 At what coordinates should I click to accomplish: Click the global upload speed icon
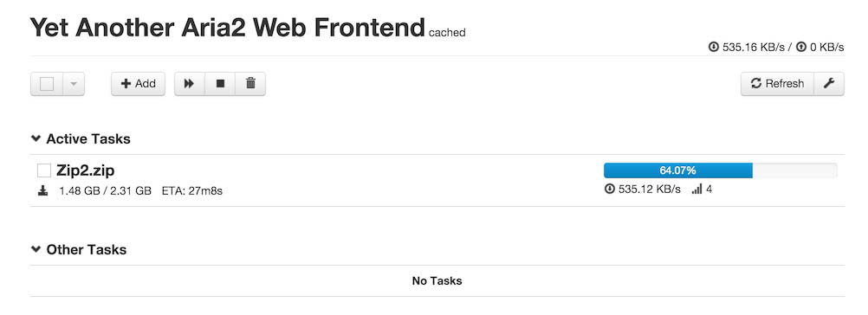(801, 47)
